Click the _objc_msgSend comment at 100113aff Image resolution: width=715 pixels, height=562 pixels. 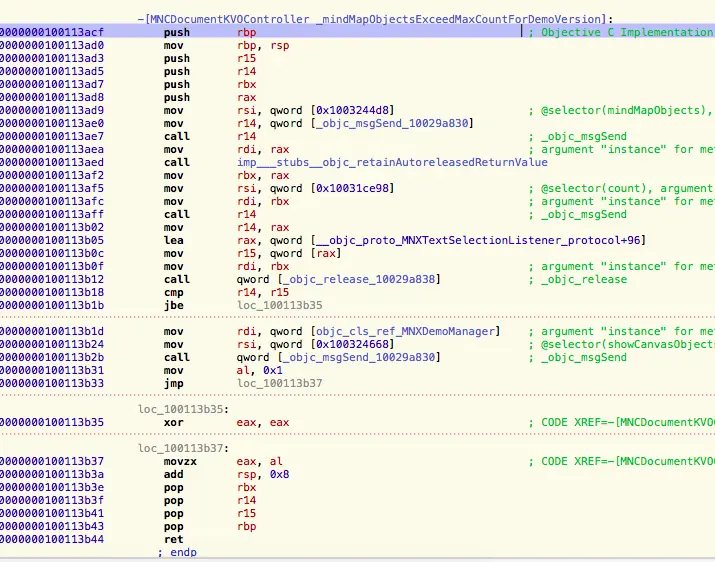pos(578,214)
